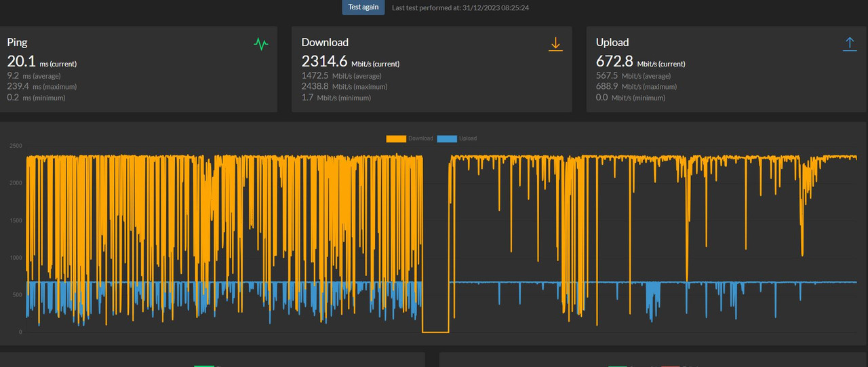The width and height of the screenshot is (868, 367).
Task: Click the 2438.8 Mbit/s maximum download value
Action: tap(344, 87)
